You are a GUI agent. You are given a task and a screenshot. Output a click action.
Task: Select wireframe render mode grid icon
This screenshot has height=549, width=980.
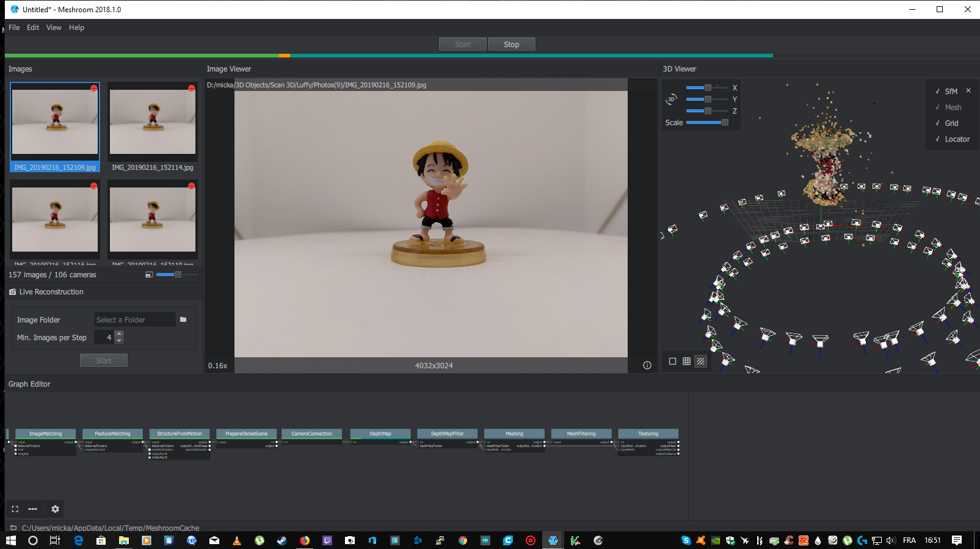pyautogui.click(x=686, y=362)
